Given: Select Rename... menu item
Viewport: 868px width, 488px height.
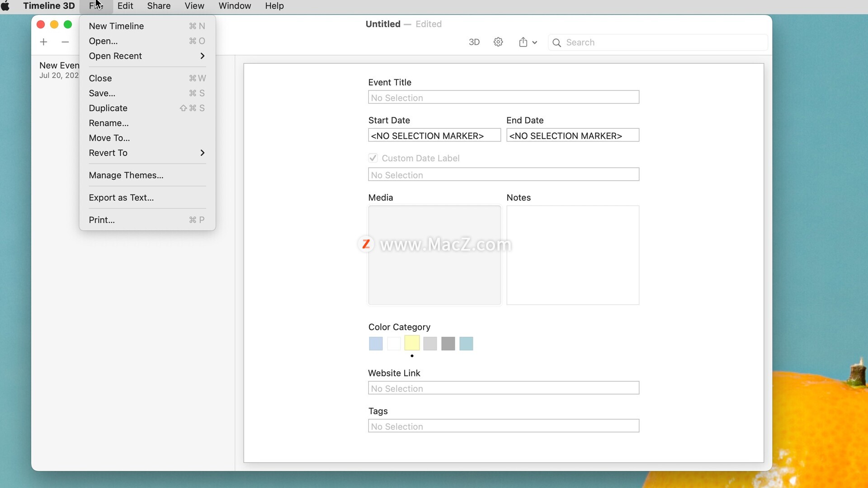Looking at the screenshot, I should coord(147,123).
